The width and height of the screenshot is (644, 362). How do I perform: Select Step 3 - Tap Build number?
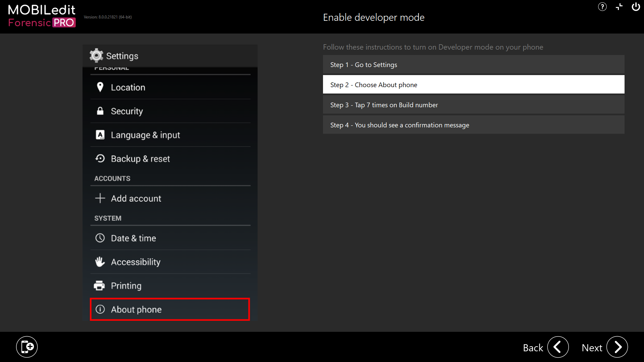[473, 105]
